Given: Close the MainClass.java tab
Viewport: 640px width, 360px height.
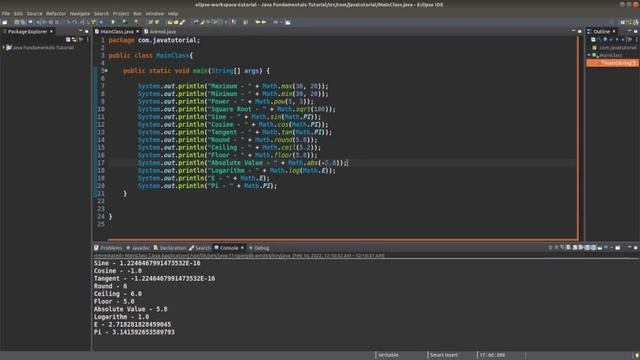Looking at the screenshot, I should (138, 31).
